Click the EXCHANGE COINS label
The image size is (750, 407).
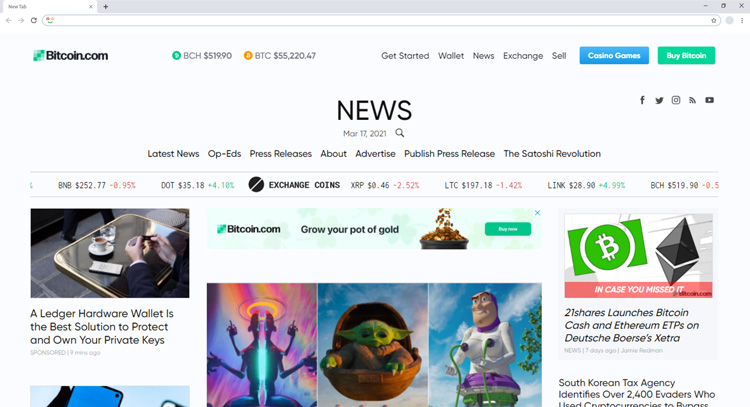[304, 185]
